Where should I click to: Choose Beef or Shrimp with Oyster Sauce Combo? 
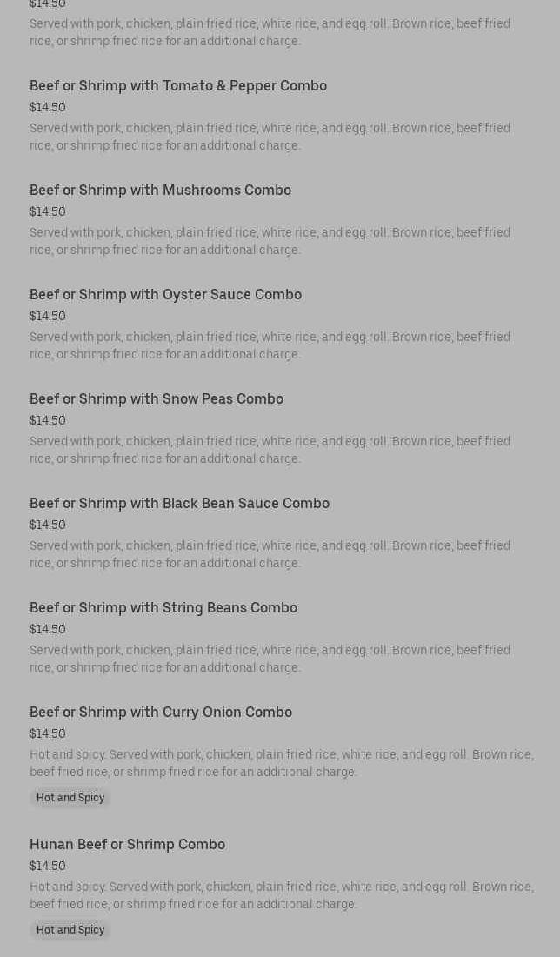[165, 295]
